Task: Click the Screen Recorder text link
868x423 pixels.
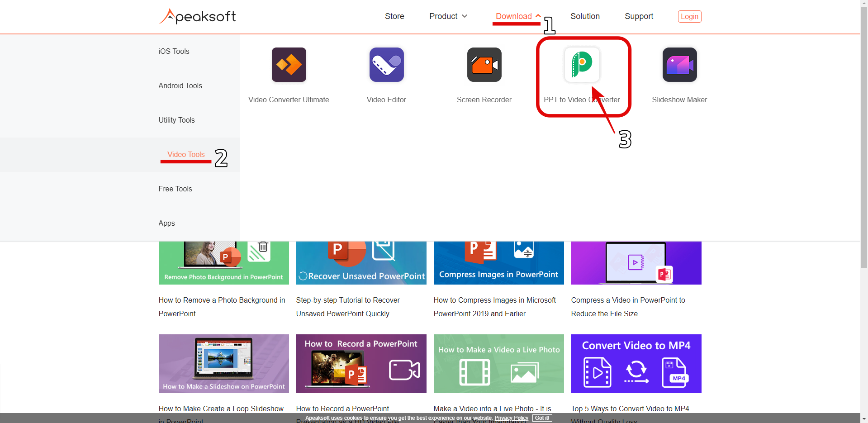Action: point(484,100)
